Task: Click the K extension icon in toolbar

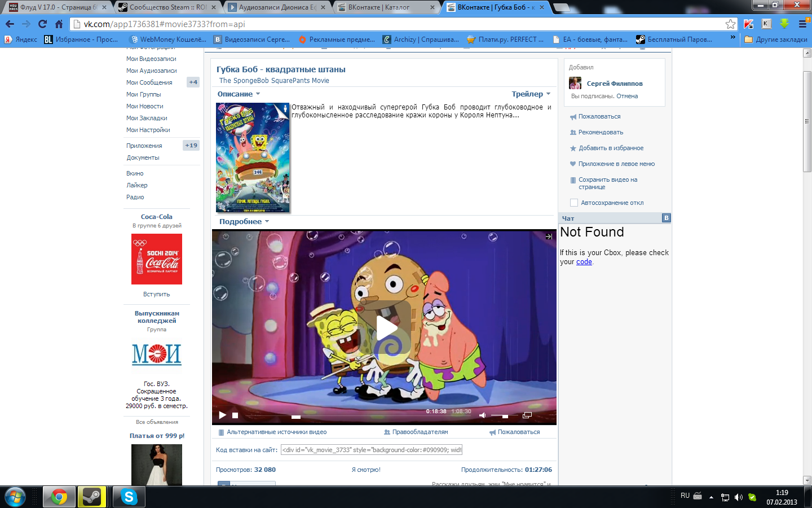Action: click(766, 24)
